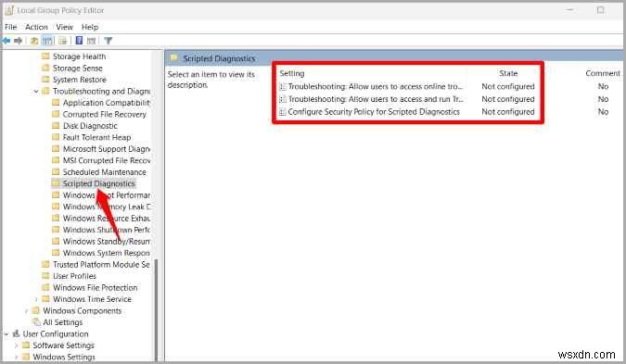This screenshot has height=364, width=626.
Task: Click the Filter funnel toolbar icon
Action: (109, 40)
